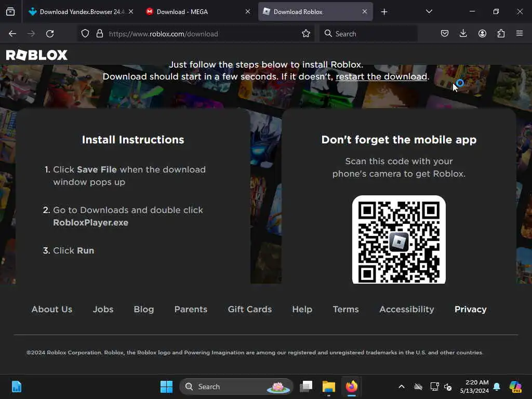The height and width of the screenshot is (399, 532).
Task: Open the clock showing 2:20 AM
Action: pyautogui.click(x=474, y=387)
